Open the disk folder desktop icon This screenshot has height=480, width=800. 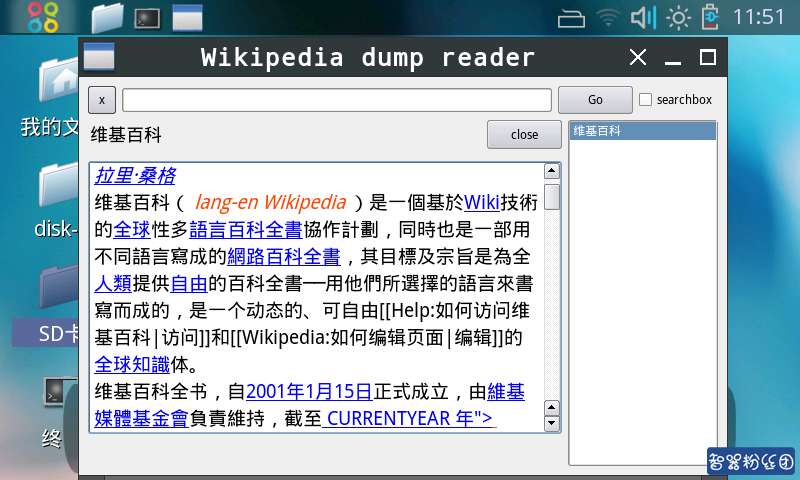[59, 187]
